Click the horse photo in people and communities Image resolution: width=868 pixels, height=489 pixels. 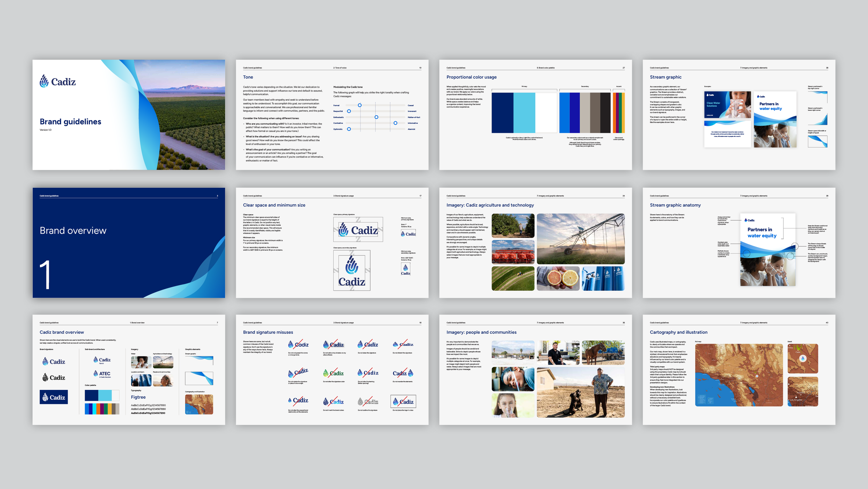click(603, 352)
